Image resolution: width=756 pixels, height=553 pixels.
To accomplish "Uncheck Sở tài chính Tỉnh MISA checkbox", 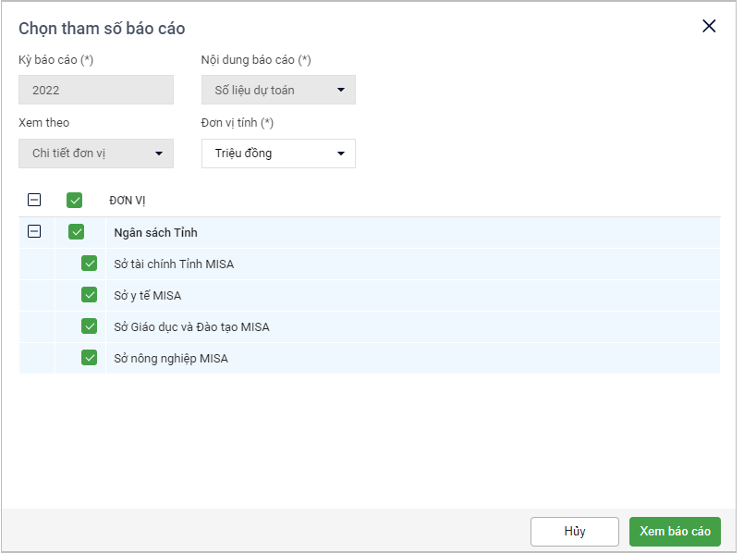I will click(x=90, y=264).
